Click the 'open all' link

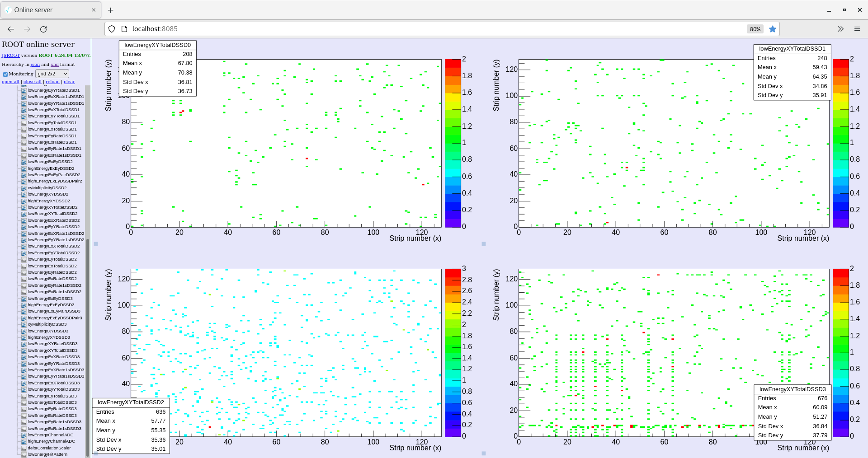10,82
